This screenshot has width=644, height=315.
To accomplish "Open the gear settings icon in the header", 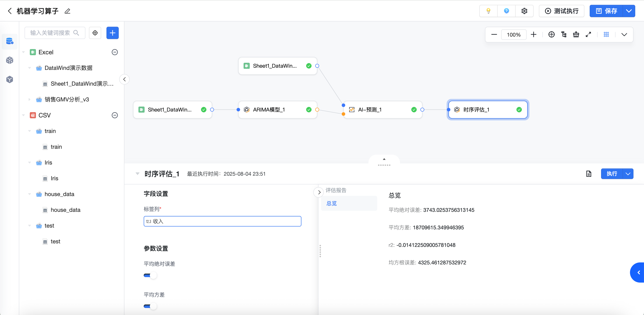I will coord(524,11).
